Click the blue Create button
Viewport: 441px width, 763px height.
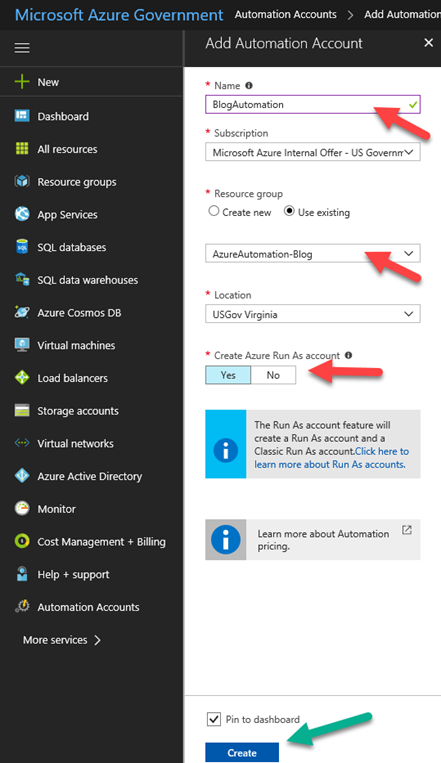point(242,752)
